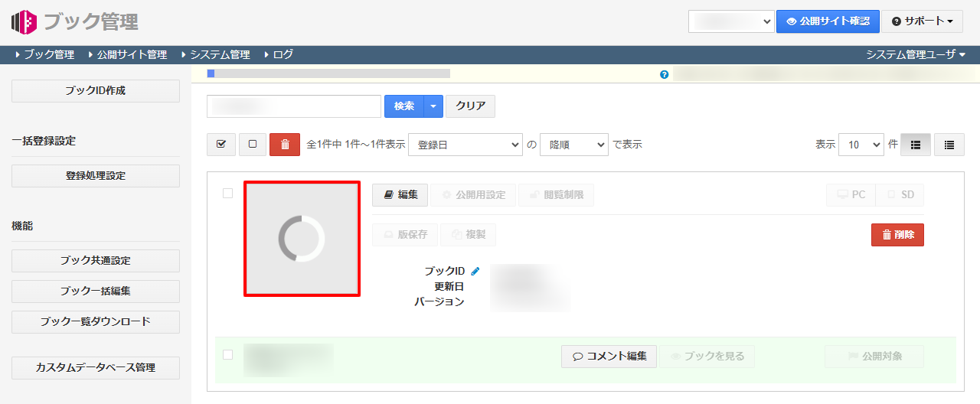Expand the arrow next to 検索 button
The height and width of the screenshot is (404, 980).
(x=433, y=106)
